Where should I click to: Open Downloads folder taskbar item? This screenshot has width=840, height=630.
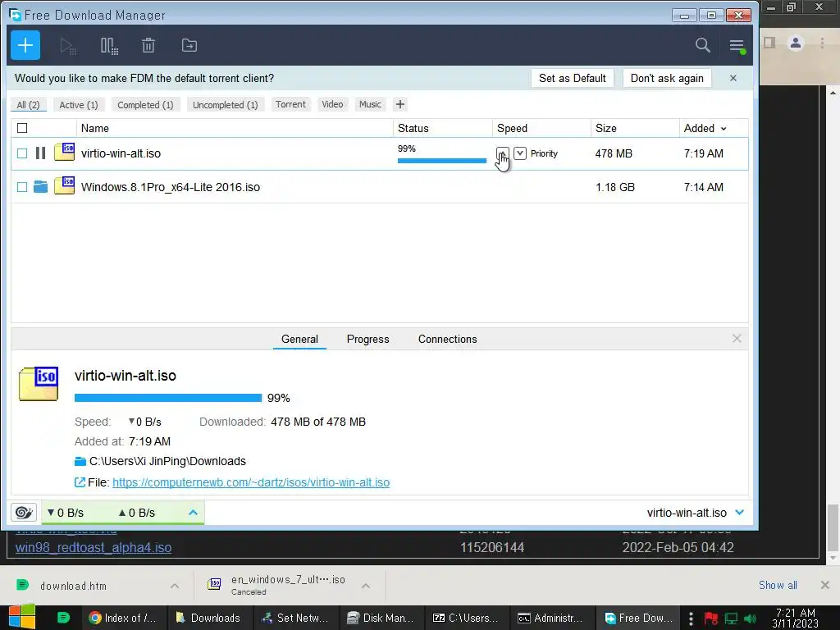click(x=208, y=618)
